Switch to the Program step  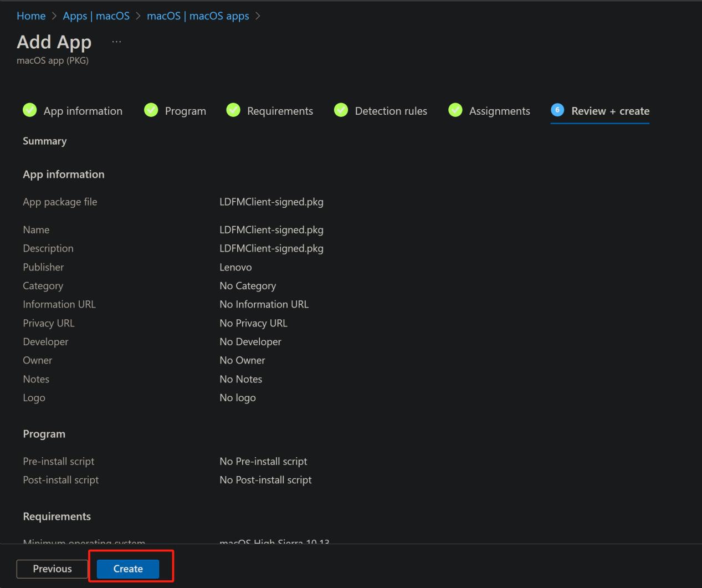[x=185, y=111]
